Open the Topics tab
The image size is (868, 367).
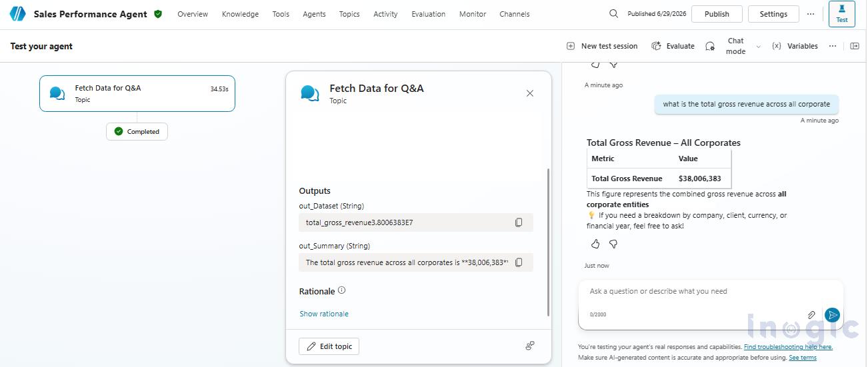(x=349, y=14)
